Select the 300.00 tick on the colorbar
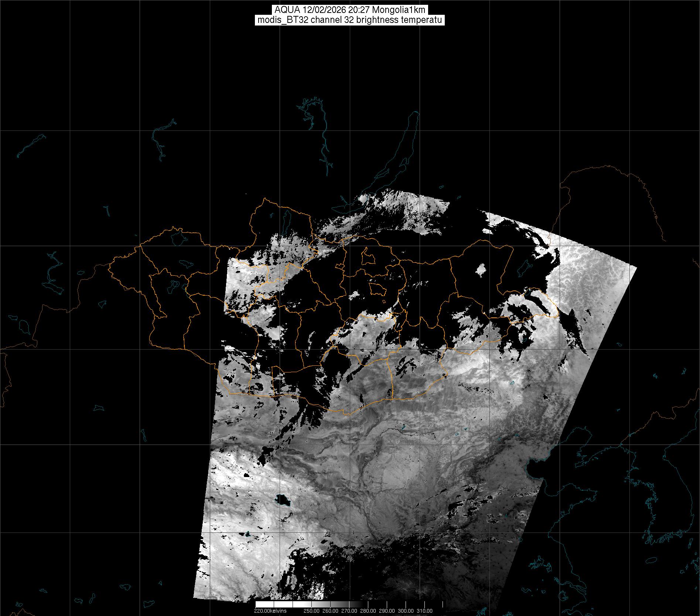 pos(406,611)
